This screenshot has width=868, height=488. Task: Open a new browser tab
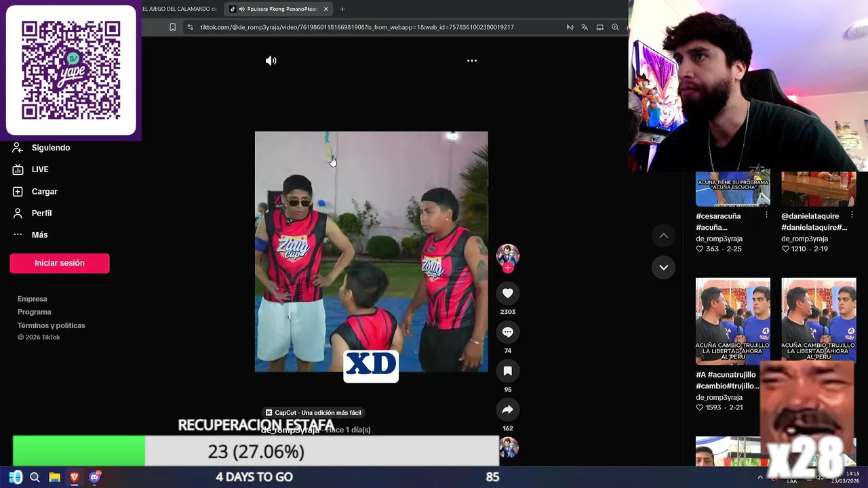(342, 9)
